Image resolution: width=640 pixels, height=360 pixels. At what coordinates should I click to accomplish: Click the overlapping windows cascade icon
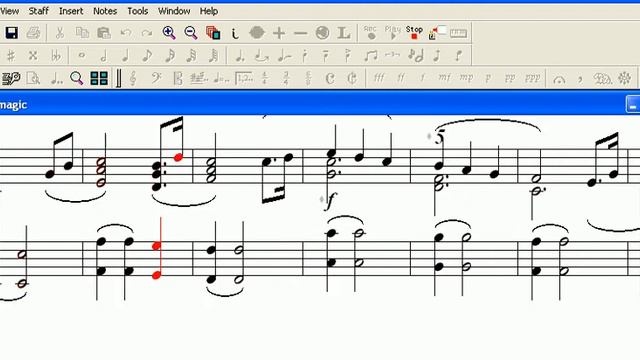(x=213, y=33)
